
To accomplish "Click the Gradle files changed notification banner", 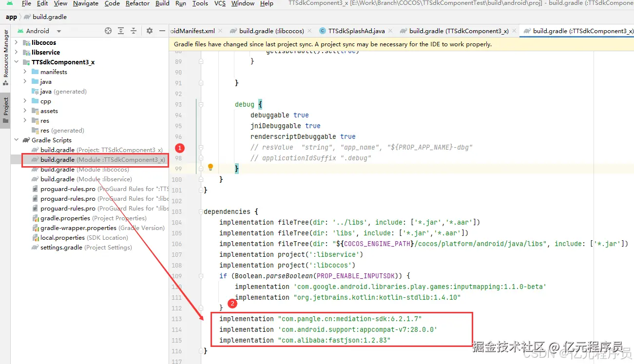I will tap(402, 44).
